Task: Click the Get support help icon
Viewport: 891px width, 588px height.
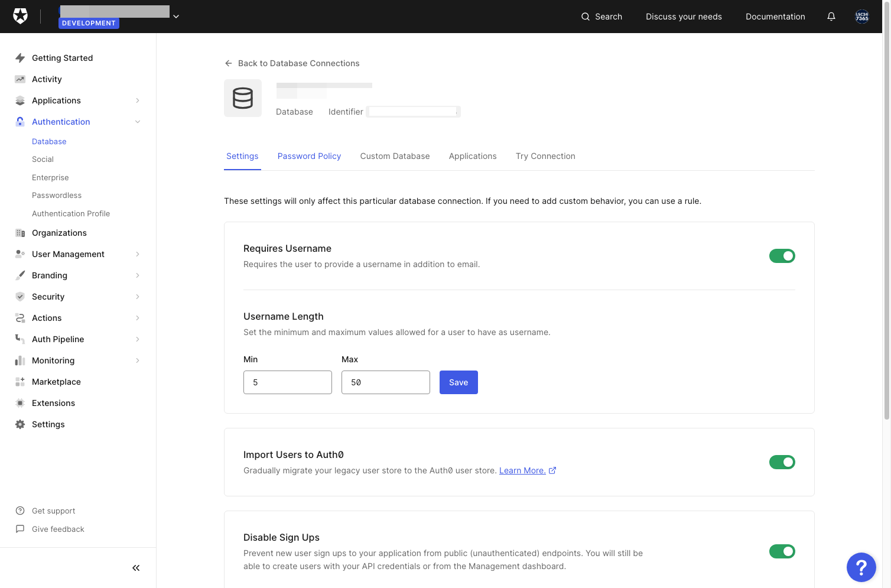Action: pyautogui.click(x=20, y=511)
